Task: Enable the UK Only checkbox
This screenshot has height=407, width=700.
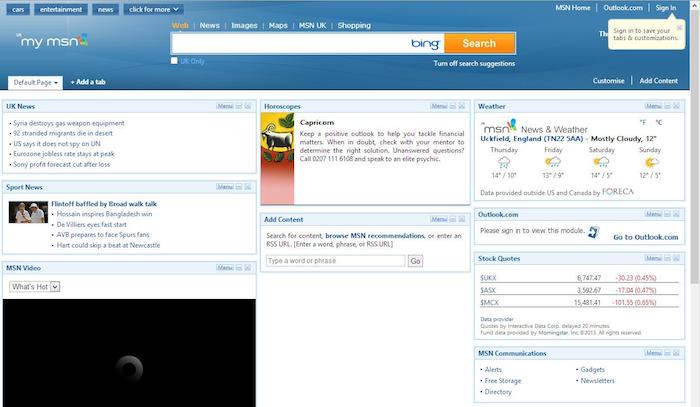Action: coord(175,61)
